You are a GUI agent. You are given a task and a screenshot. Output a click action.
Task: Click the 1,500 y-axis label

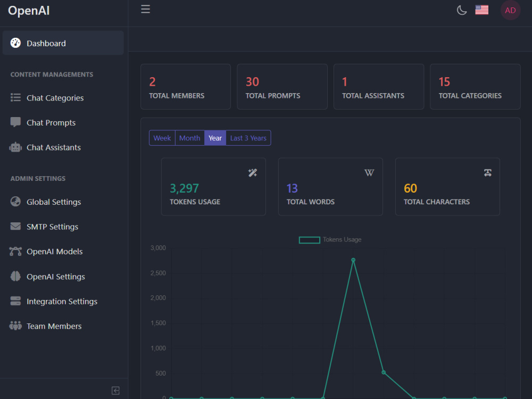tap(158, 323)
